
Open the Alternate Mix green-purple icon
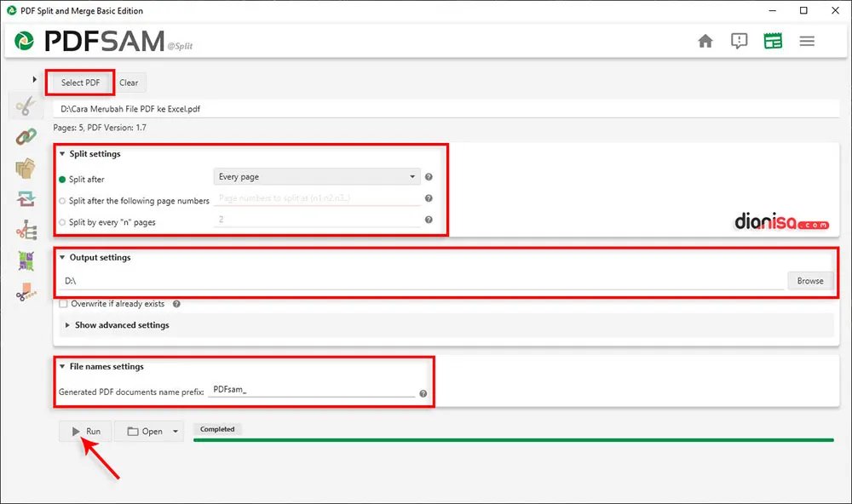pyautogui.click(x=26, y=261)
